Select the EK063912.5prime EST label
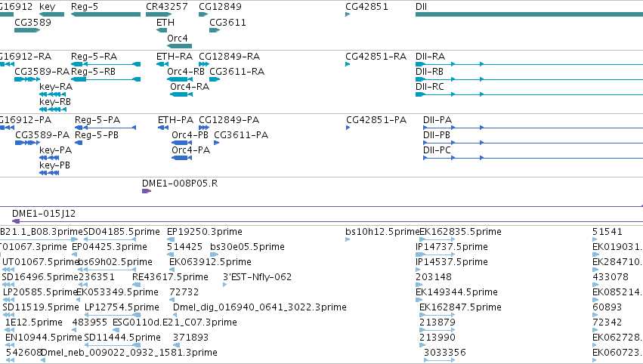The width and height of the screenshot is (643, 364). [210, 261]
